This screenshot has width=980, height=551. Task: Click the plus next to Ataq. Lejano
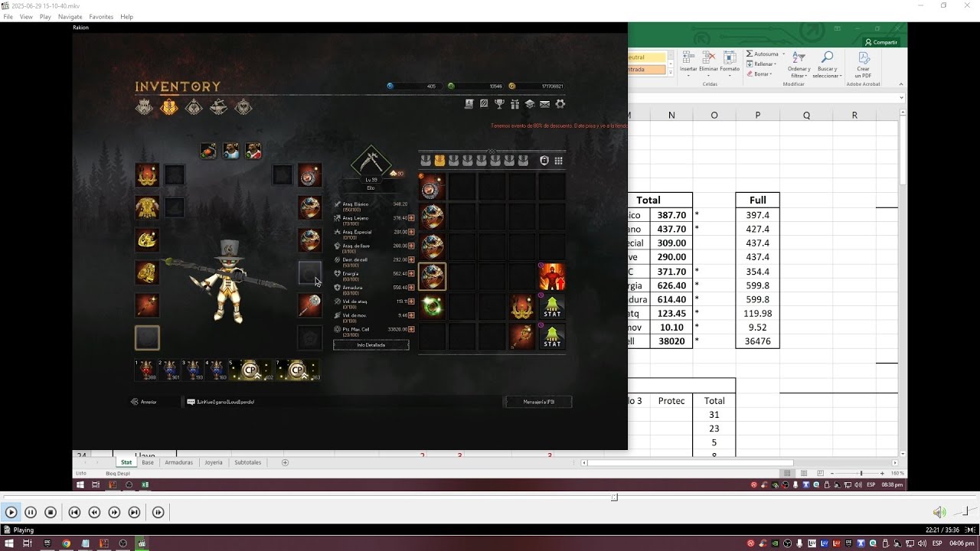tap(412, 218)
